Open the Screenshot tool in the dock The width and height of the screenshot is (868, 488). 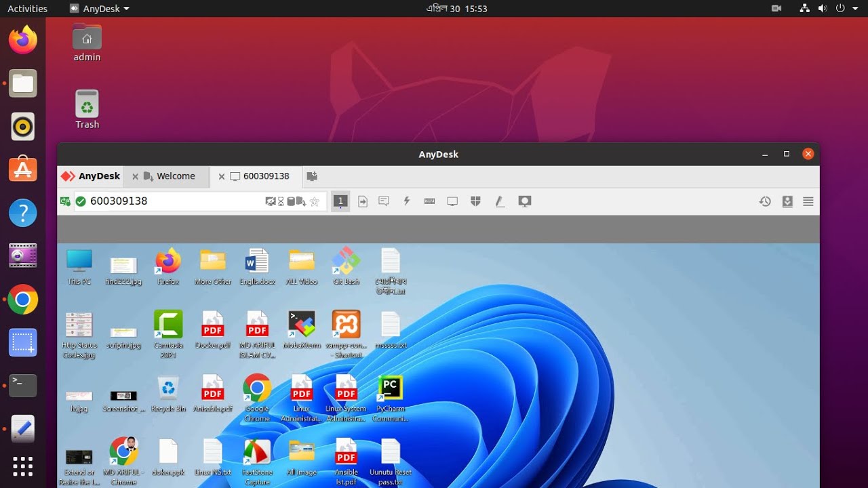pyautogui.click(x=22, y=342)
